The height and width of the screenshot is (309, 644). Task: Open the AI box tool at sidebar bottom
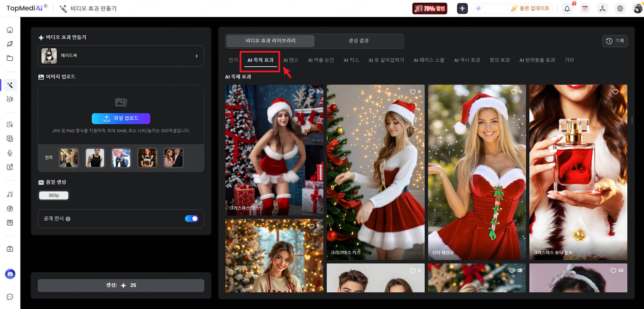(x=10, y=248)
